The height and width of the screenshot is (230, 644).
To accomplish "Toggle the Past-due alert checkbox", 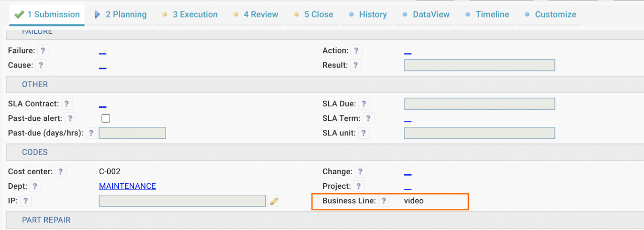I will pos(106,119).
